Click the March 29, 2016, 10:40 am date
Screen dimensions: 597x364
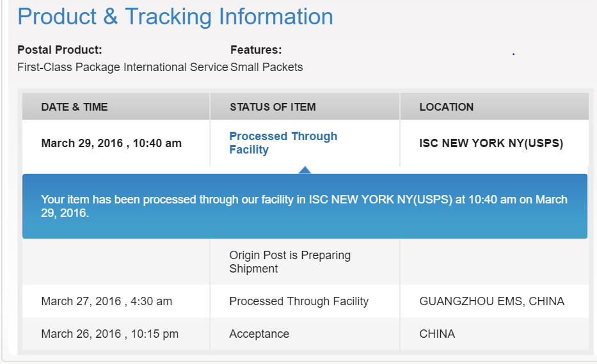(x=111, y=143)
